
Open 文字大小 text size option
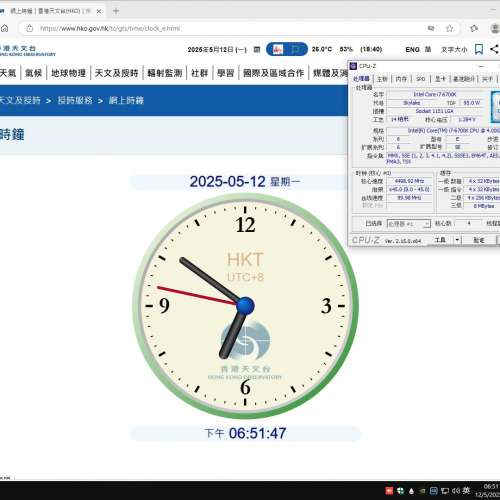coord(454,50)
